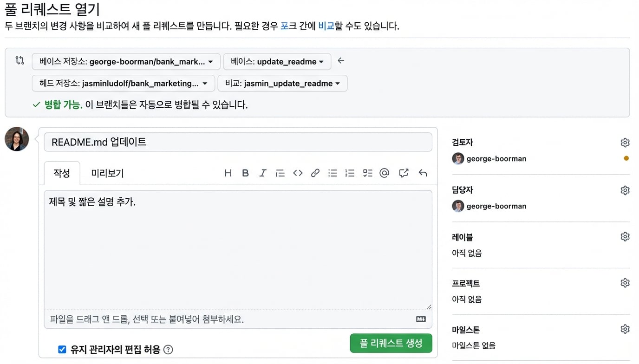Click the Markdown supported icon below the editor

coord(421,319)
